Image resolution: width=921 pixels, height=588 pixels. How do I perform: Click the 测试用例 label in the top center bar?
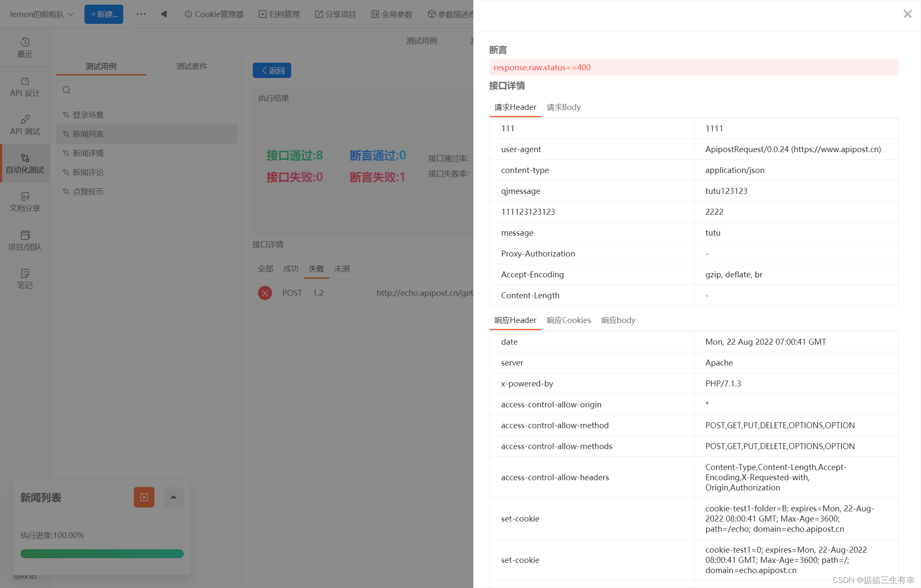(421, 41)
